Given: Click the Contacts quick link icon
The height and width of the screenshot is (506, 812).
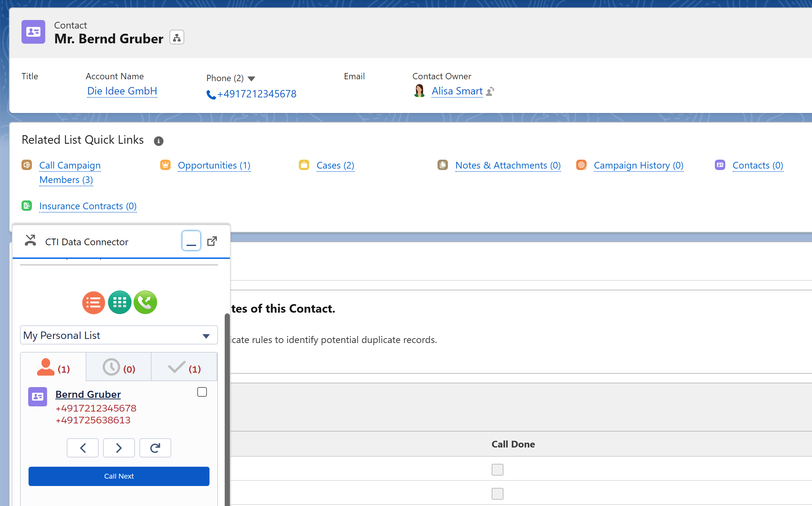Looking at the screenshot, I should pyautogui.click(x=720, y=165).
